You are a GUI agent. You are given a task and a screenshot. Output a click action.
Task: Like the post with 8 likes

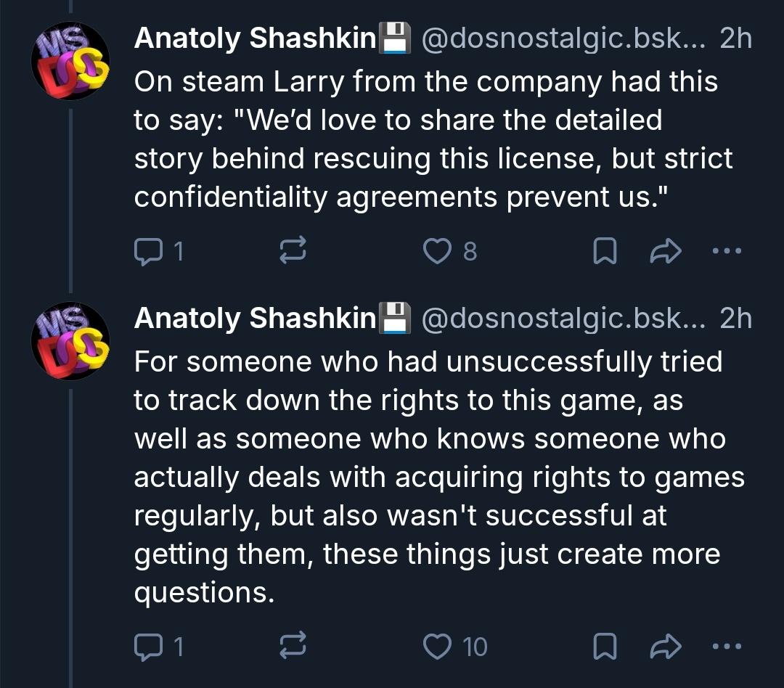click(438, 251)
